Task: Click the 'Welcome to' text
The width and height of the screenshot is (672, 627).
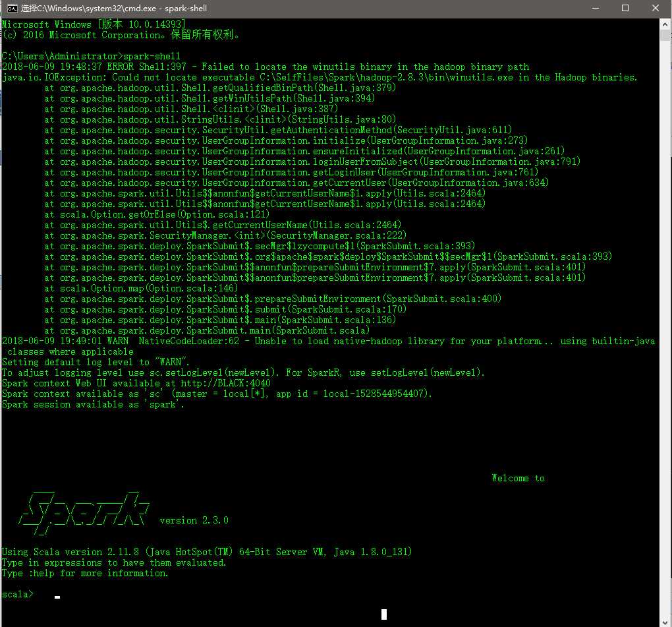Action: (x=518, y=478)
